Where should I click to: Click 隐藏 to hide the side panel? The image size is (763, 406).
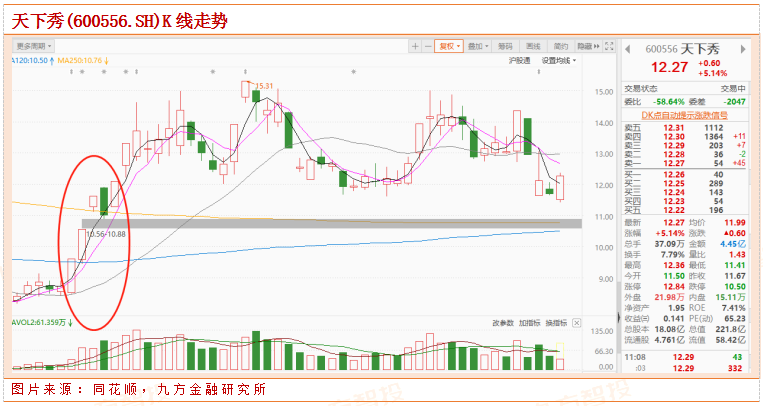click(x=588, y=46)
